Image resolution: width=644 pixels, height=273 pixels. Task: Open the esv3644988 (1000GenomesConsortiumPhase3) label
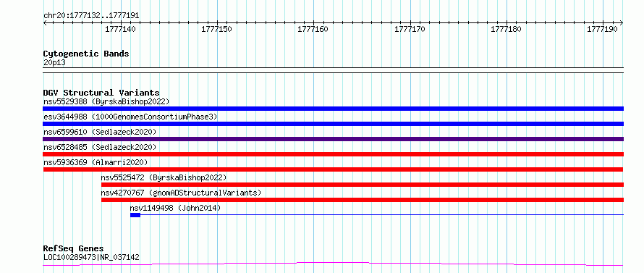(130, 117)
